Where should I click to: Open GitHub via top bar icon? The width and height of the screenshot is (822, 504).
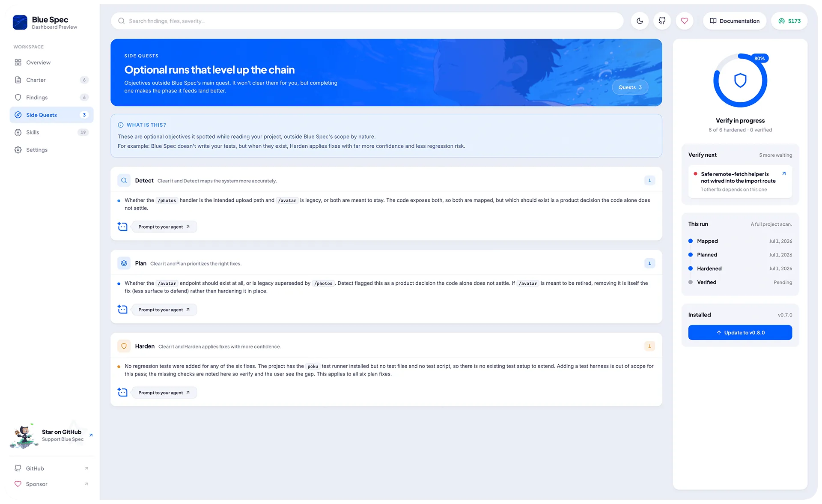[x=662, y=21]
